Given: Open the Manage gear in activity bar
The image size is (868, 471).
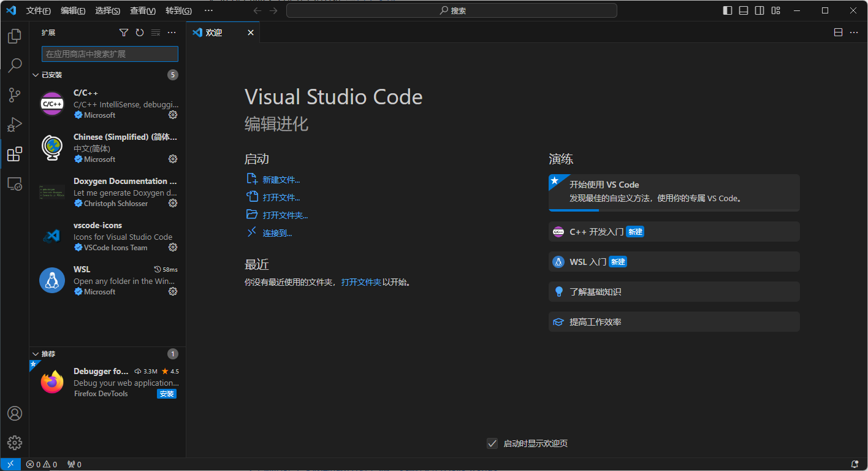Looking at the screenshot, I should click(15, 443).
